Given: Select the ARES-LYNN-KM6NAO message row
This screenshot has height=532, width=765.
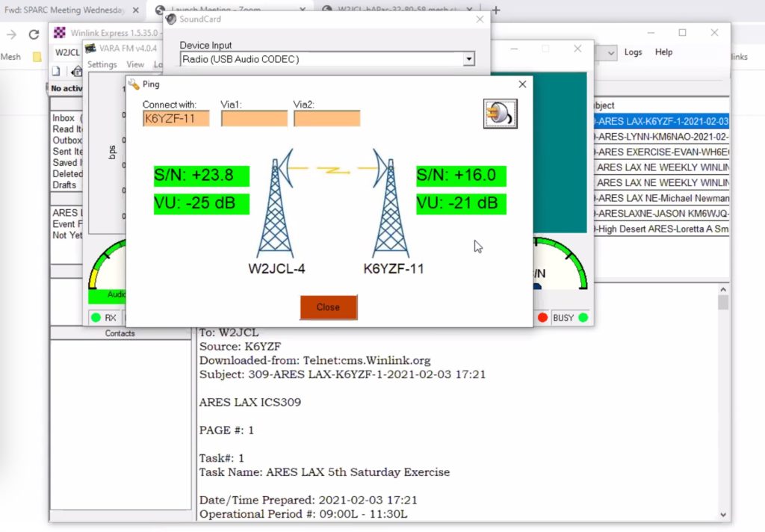Looking at the screenshot, I should coord(661,137).
